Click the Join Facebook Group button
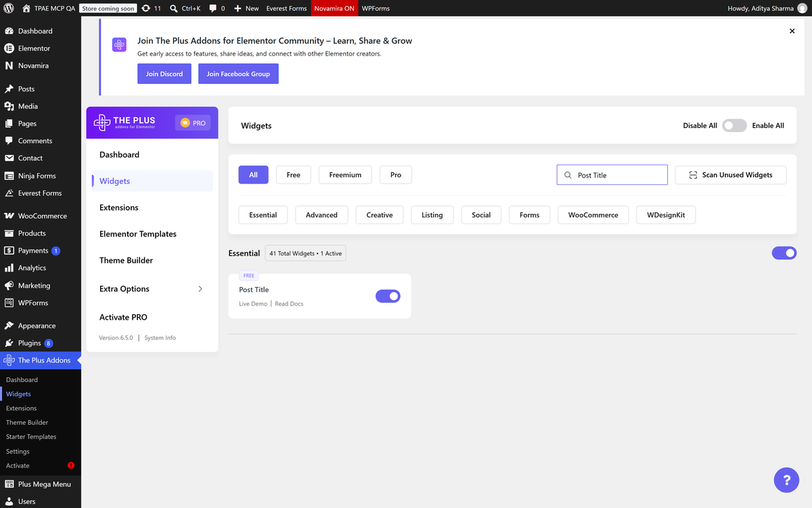This screenshot has width=812, height=508. point(238,74)
